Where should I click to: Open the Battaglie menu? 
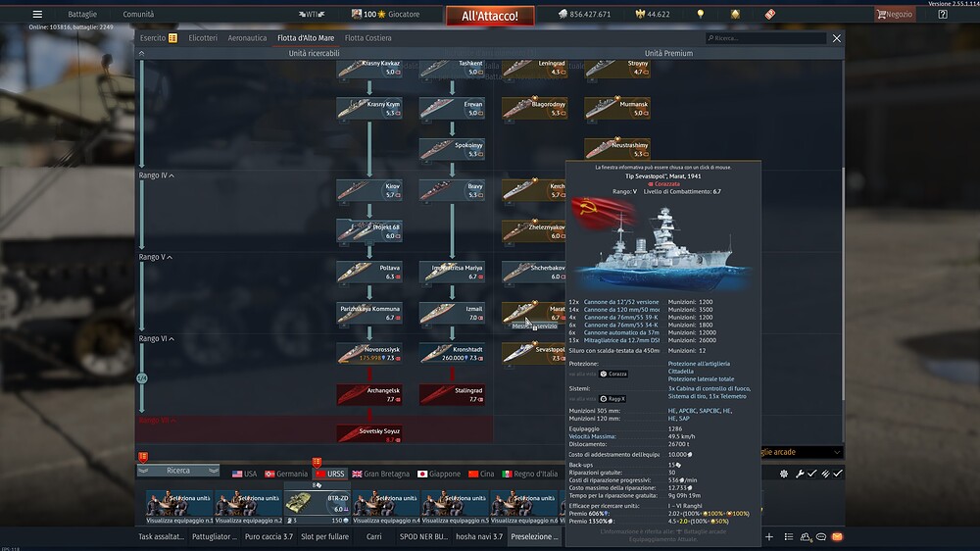(x=82, y=14)
